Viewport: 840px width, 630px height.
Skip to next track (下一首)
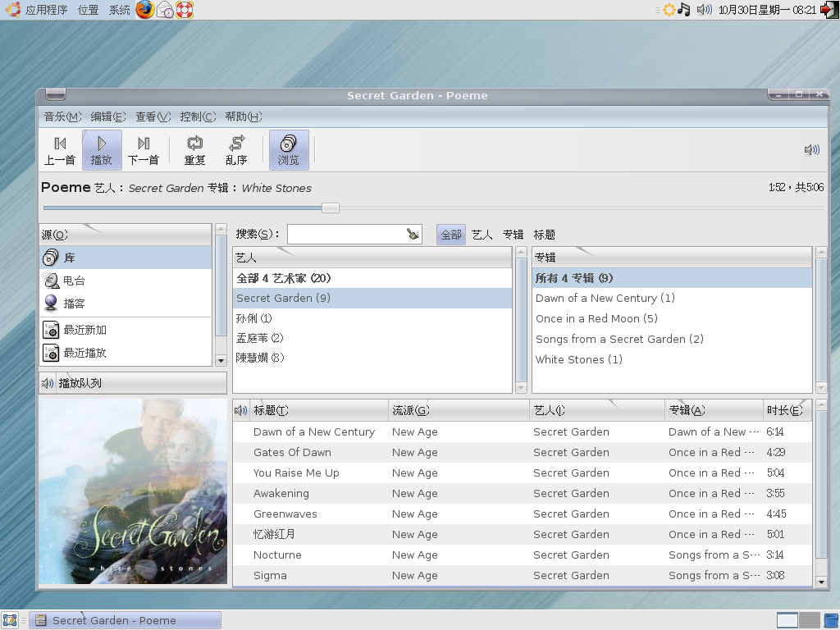pos(143,150)
